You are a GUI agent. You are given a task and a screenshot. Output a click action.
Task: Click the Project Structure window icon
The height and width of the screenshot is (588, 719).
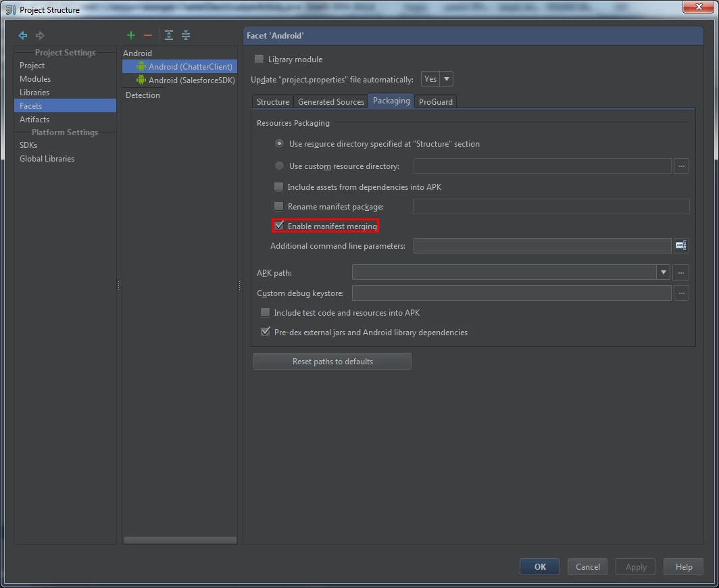(x=10, y=9)
